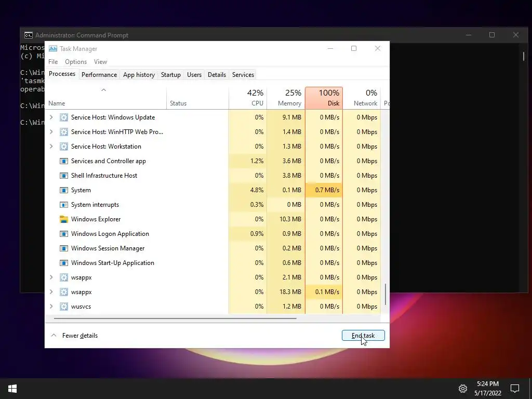Click the End task button
This screenshot has width=532, height=399.
tap(363, 336)
